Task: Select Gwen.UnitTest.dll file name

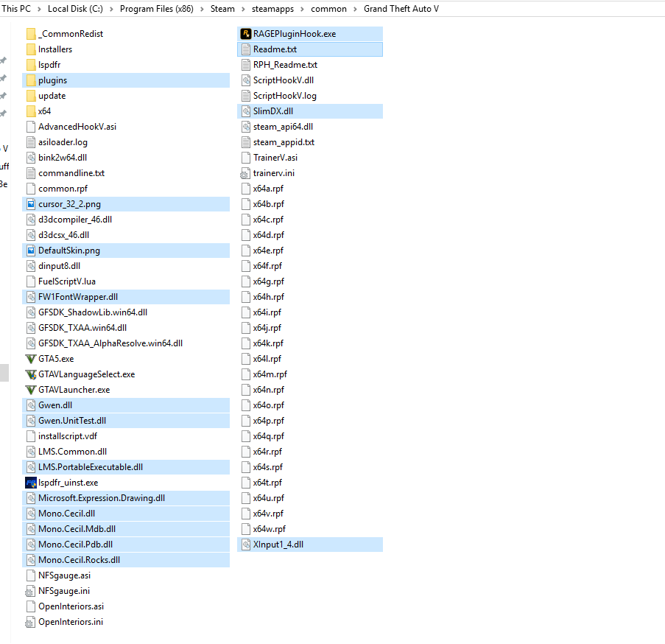Action: pyautogui.click(x=72, y=421)
